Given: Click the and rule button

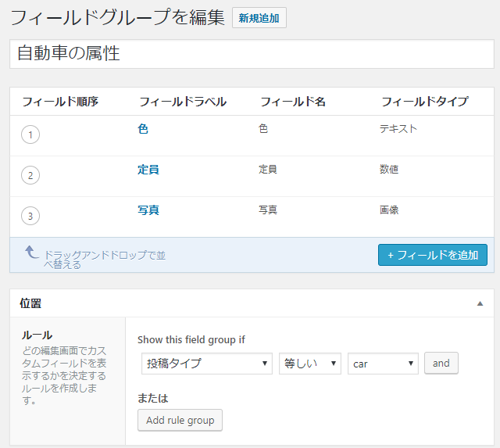Looking at the screenshot, I should 441,363.
